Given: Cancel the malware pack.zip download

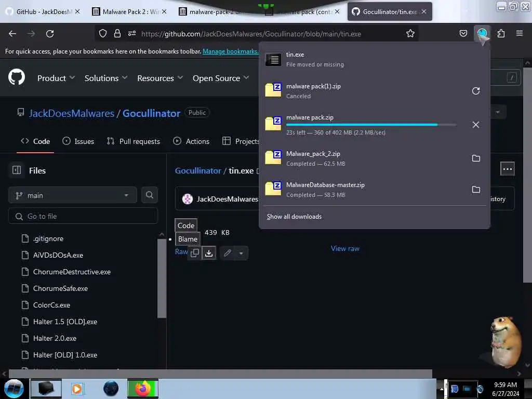Looking at the screenshot, I should 476,125.
